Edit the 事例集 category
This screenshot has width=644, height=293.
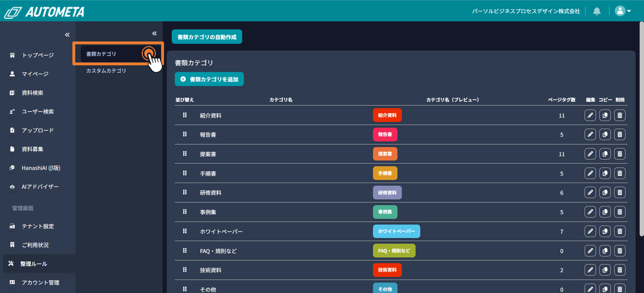590,212
